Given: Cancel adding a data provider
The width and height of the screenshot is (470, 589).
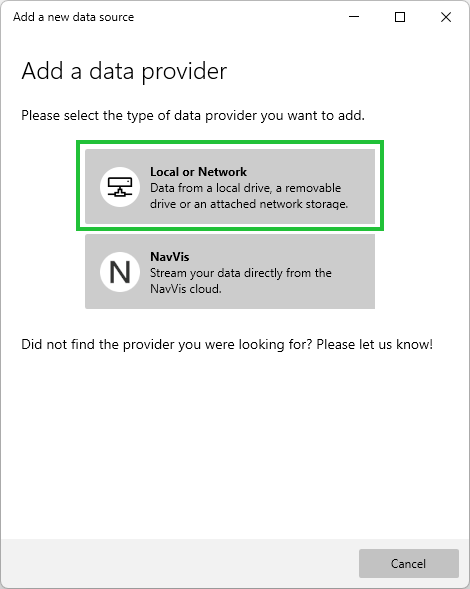Looking at the screenshot, I should tap(409, 563).
